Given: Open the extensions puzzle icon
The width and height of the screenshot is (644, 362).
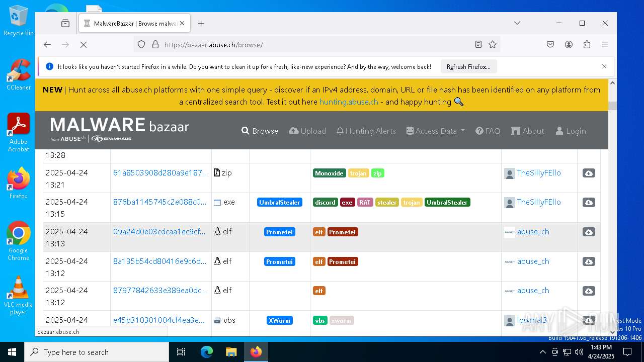Looking at the screenshot, I should [587, 45].
